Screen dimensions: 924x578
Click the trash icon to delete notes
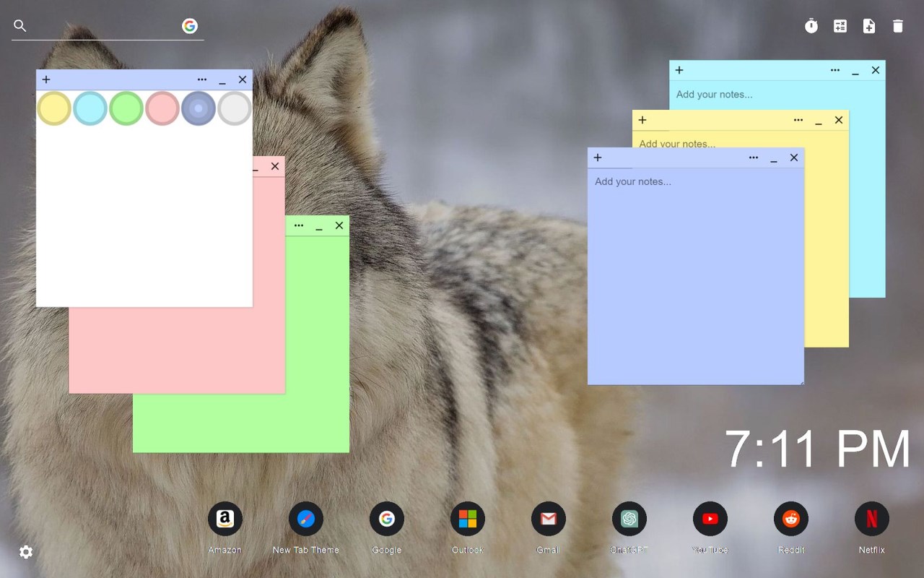pos(898,26)
